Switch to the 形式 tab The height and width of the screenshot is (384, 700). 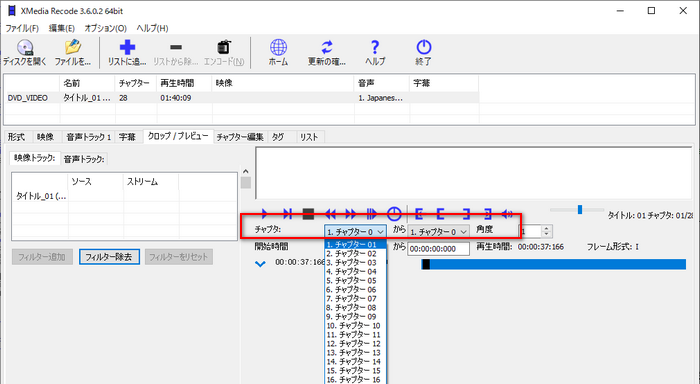click(17, 137)
